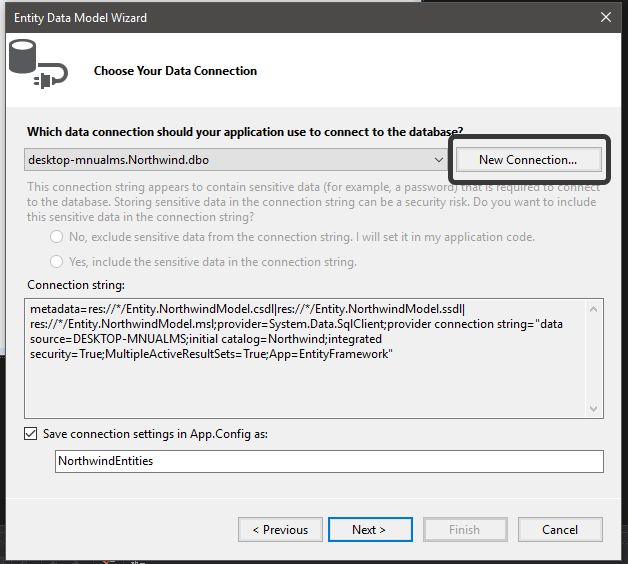Select the desktop-mnualms.Northwind.dbo combo box
Image resolution: width=628 pixels, height=564 pixels.
(236, 160)
